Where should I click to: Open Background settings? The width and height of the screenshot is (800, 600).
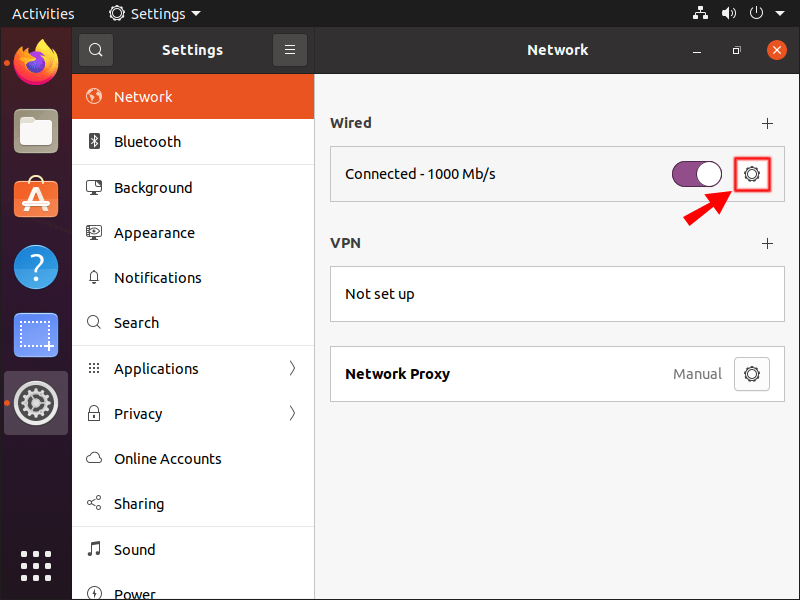[155, 187]
